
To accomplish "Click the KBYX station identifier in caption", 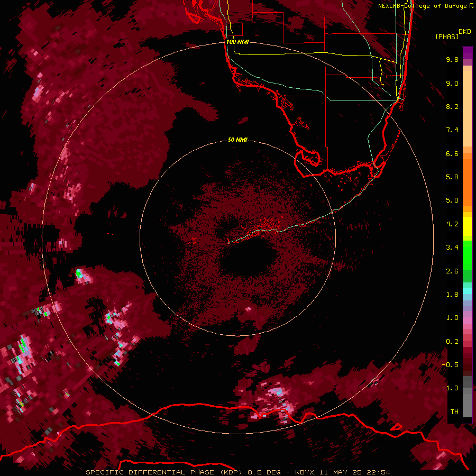I will click(305, 472).
